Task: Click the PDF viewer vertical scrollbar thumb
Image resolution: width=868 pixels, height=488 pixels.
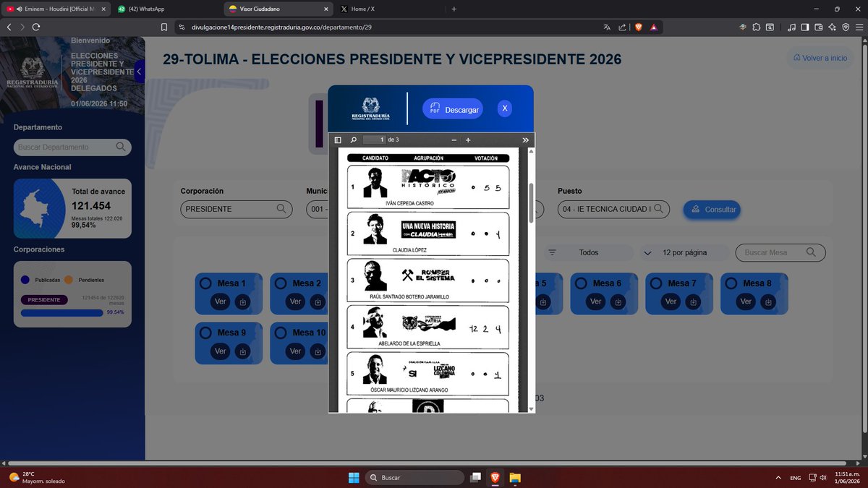Action: coord(532,202)
